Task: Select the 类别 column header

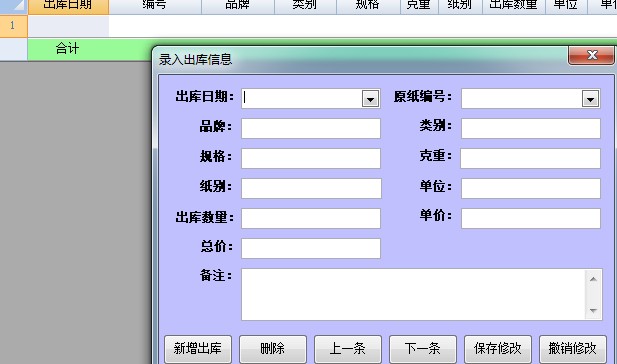Action: [305, 7]
